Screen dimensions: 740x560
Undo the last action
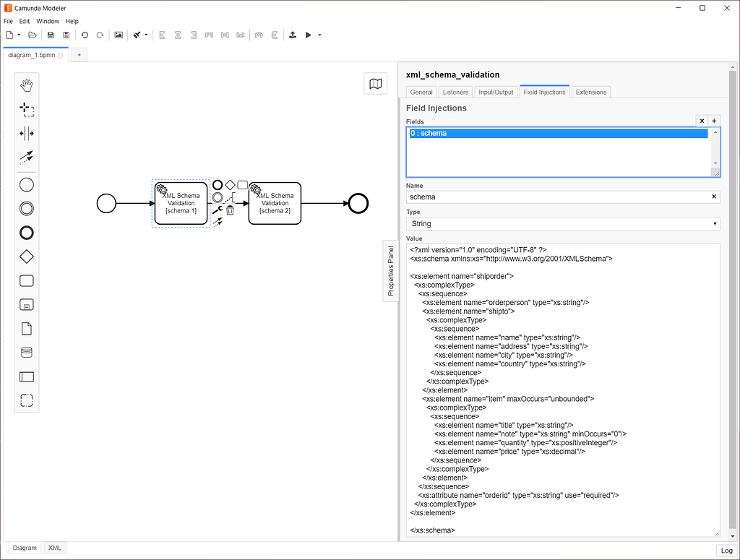85,35
